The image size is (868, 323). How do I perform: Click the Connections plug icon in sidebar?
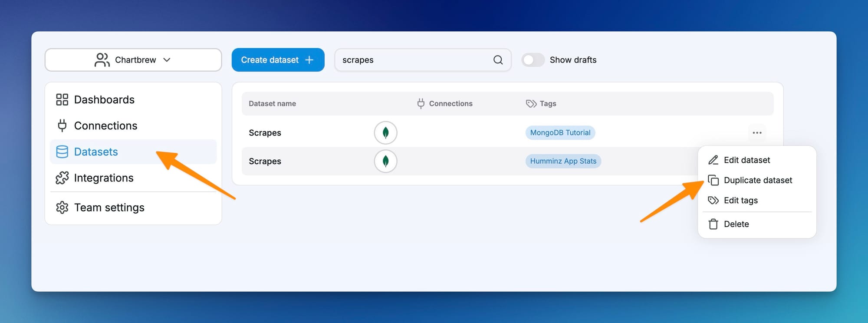[x=62, y=125]
